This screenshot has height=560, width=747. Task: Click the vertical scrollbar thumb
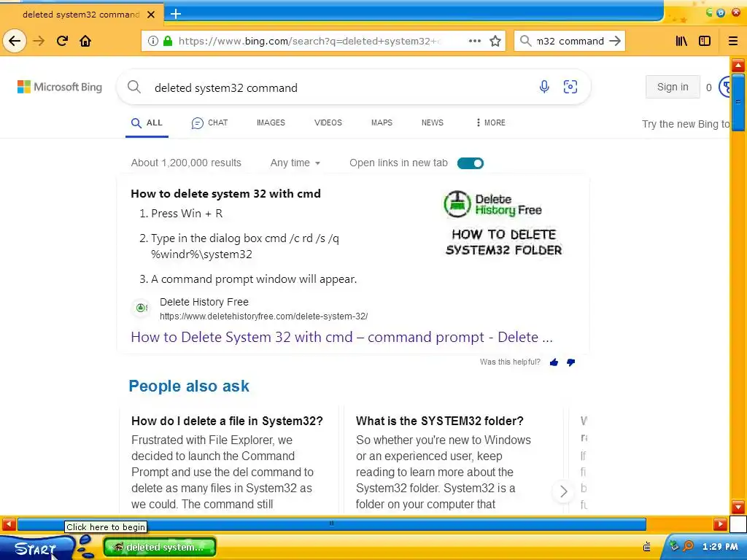click(x=738, y=102)
